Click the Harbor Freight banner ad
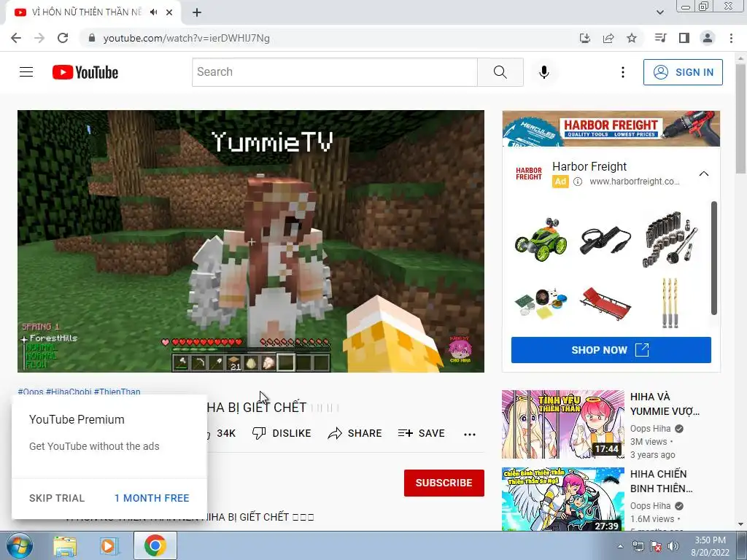Screen dimensions: 747x560 [x=611, y=128]
